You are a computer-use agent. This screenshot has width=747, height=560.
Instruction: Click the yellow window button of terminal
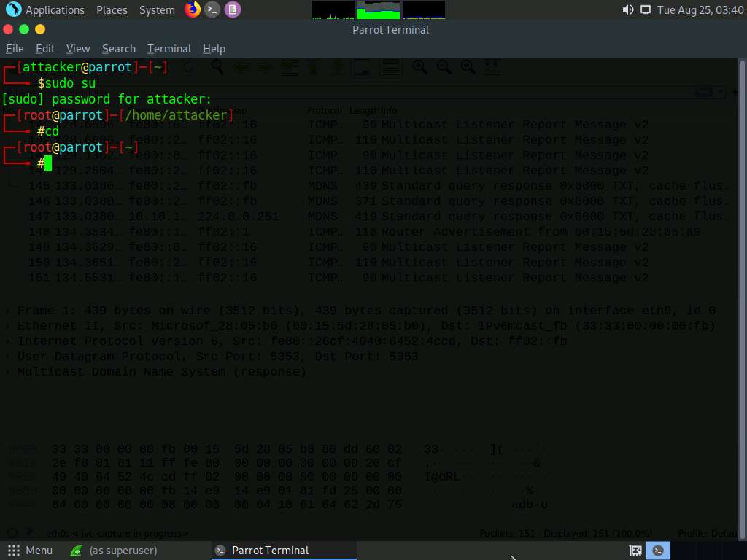coord(40,29)
